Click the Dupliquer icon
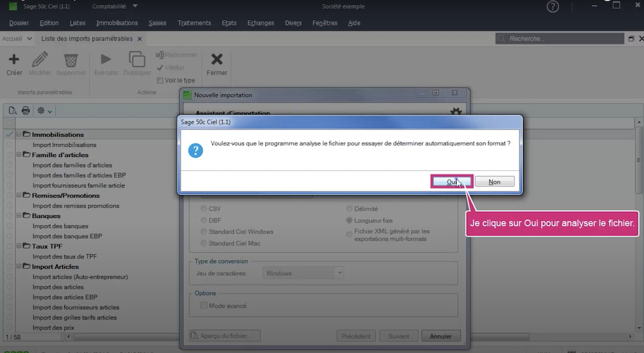Viewport: 644px width, 353px height. click(136, 60)
